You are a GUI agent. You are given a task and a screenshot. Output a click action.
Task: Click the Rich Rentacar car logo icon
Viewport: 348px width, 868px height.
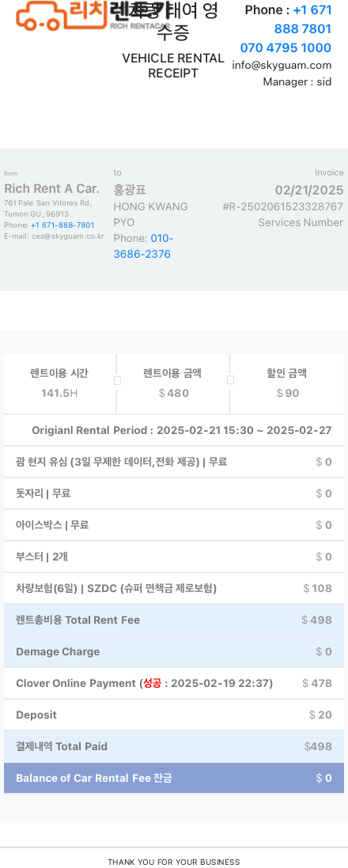pyautogui.click(x=40, y=16)
